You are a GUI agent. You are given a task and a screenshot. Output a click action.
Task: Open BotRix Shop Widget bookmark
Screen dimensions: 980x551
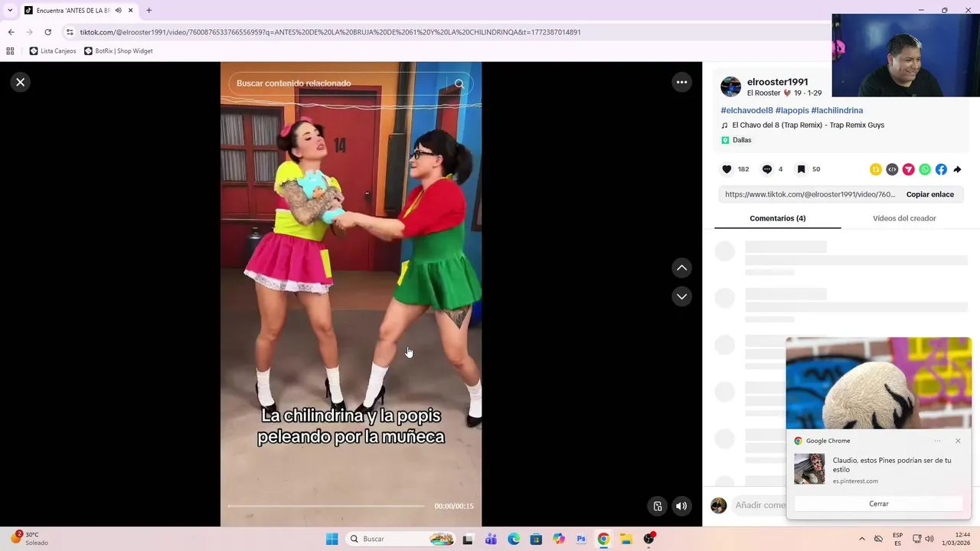click(119, 51)
